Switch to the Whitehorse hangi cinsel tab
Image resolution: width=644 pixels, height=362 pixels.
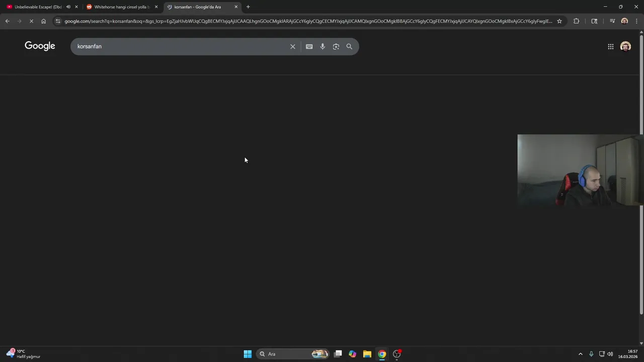(122, 7)
